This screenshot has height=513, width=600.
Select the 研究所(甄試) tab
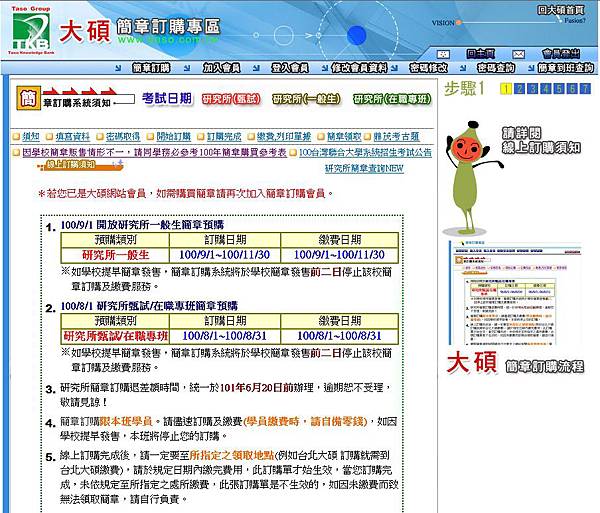(231, 99)
